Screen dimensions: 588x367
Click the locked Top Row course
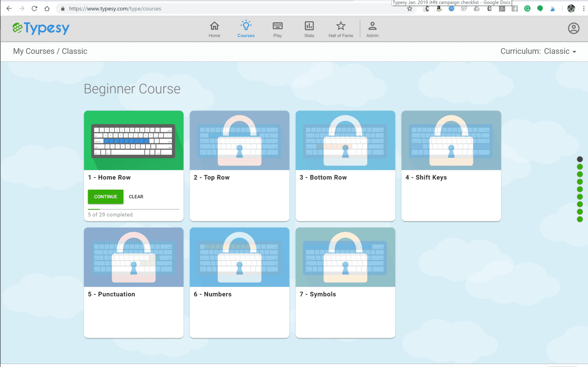(239, 141)
